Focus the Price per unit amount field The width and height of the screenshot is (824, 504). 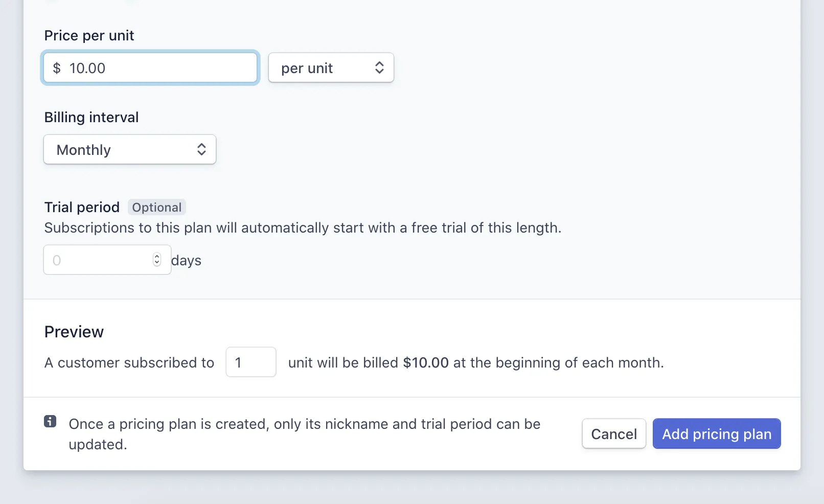pyautogui.click(x=150, y=67)
